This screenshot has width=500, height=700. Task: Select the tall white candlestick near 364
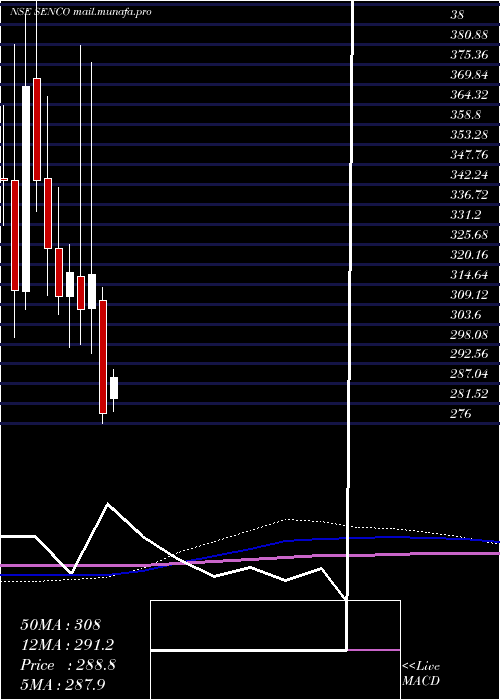[26, 189]
